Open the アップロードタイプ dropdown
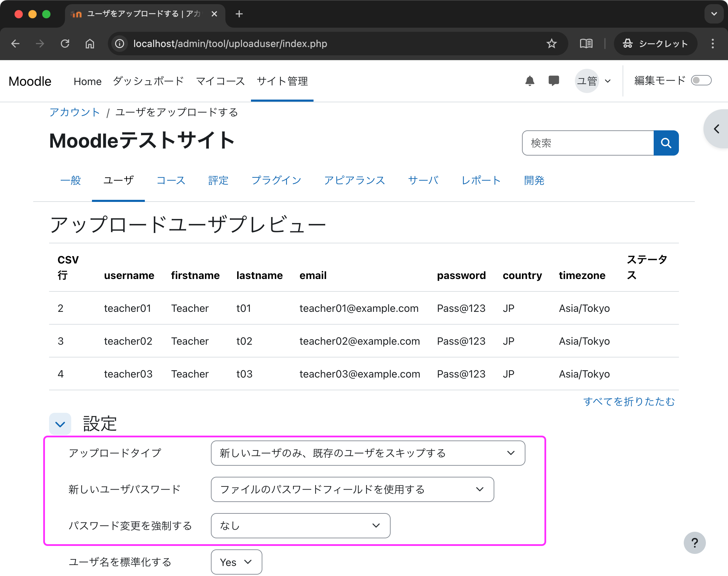 368,453
